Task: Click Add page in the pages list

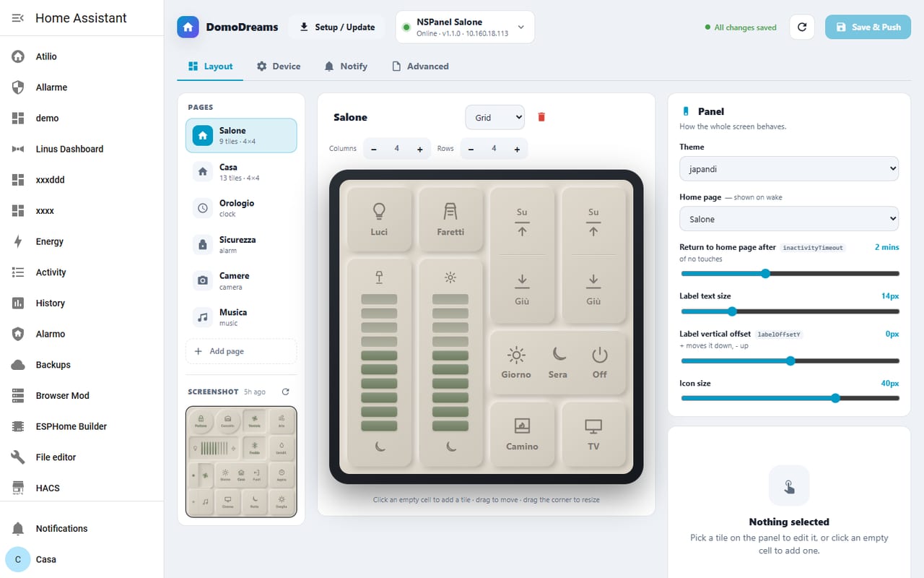Action: (x=241, y=351)
